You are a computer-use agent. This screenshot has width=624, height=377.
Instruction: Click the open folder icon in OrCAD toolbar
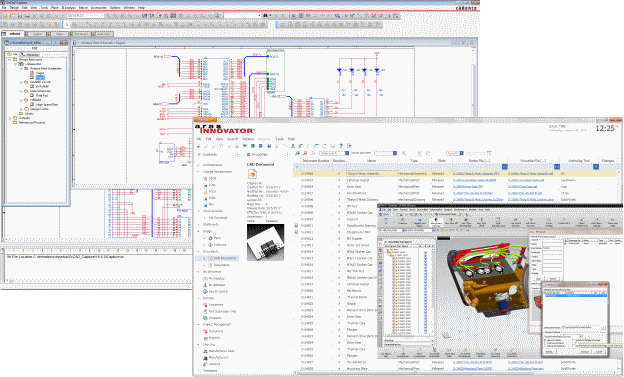coord(12,15)
